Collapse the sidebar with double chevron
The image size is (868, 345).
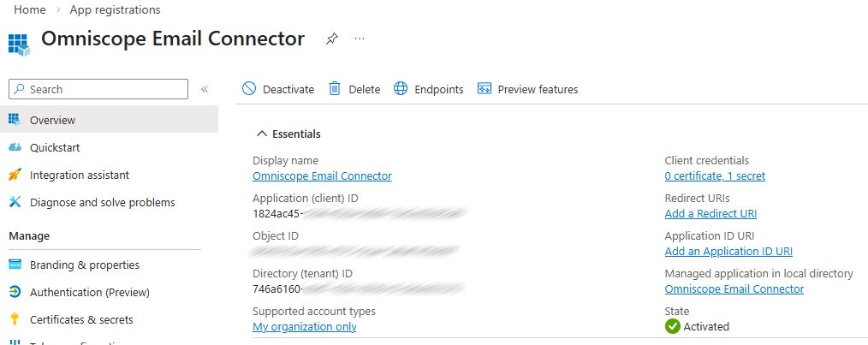pyautogui.click(x=205, y=89)
